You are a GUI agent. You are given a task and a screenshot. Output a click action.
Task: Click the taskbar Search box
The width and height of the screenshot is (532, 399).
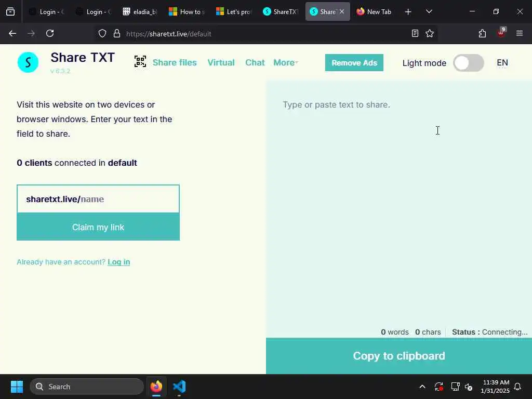87,387
